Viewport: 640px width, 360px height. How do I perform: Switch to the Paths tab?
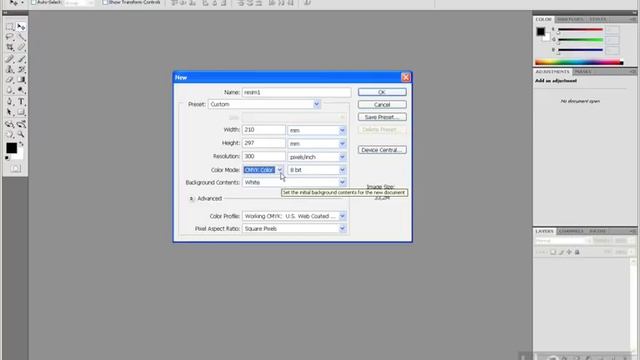(597, 231)
